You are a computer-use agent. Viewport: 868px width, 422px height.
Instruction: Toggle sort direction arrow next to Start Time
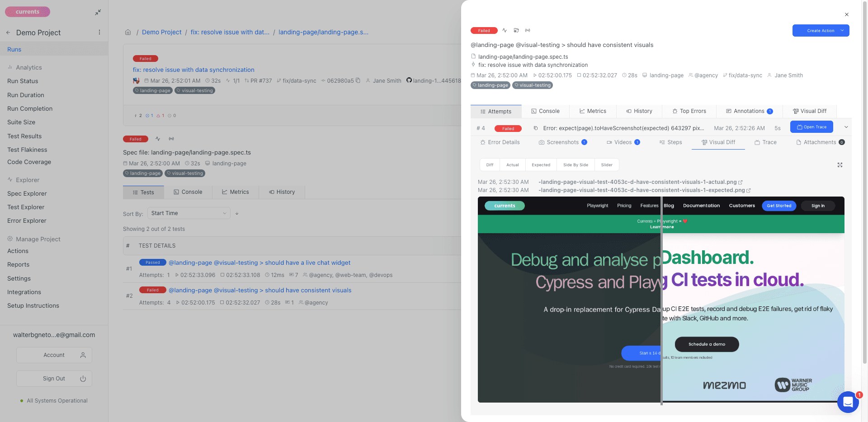[237, 213]
